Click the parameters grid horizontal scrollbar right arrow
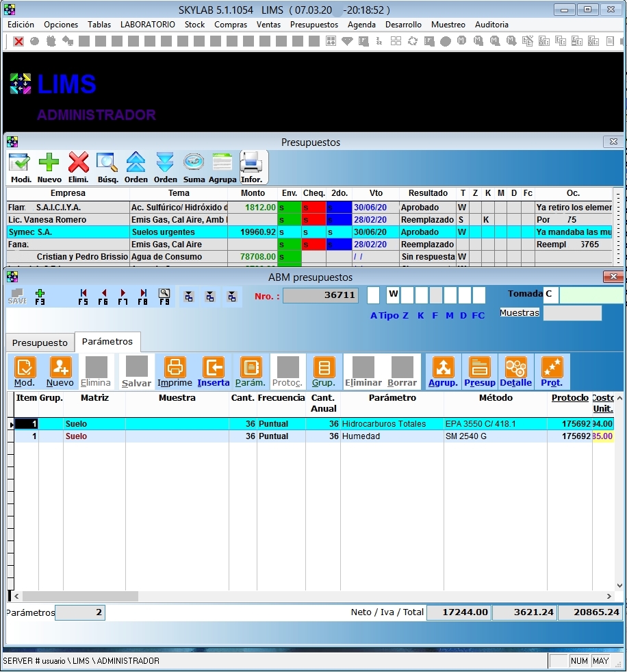Image resolution: width=627 pixels, height=672 pixels. click(609, 597)
